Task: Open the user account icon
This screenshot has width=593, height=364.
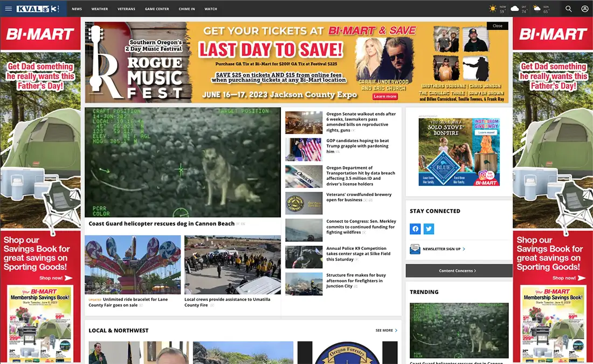Action: click(585, 9)
